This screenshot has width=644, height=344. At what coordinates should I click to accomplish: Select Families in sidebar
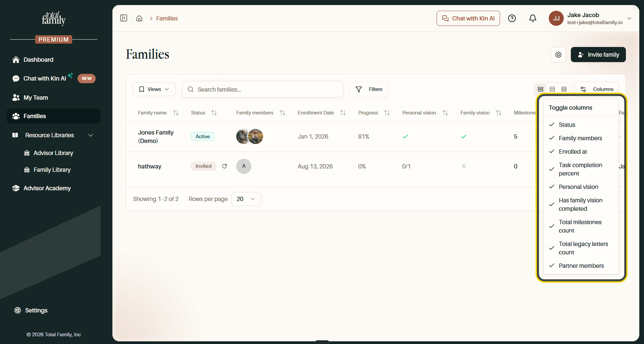[x=54, y=116]
